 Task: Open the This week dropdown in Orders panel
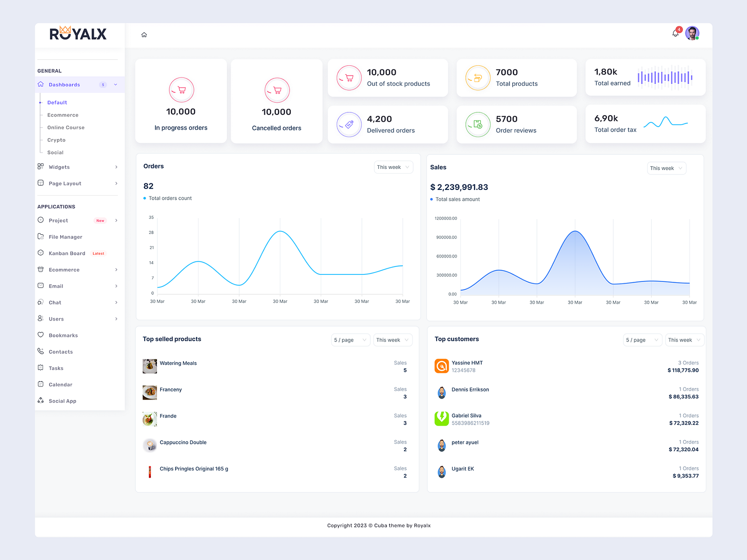(x=393, y=167)
